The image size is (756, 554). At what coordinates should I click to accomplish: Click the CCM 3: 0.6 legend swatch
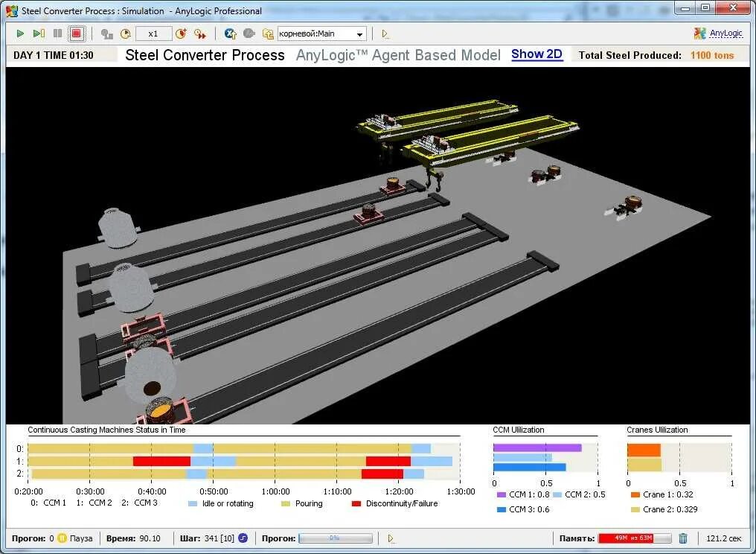[x=501, y=509]
